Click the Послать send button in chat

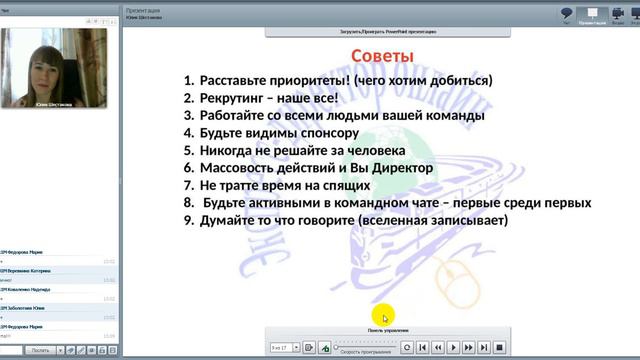pyautogui.click(x=40, y=350)
